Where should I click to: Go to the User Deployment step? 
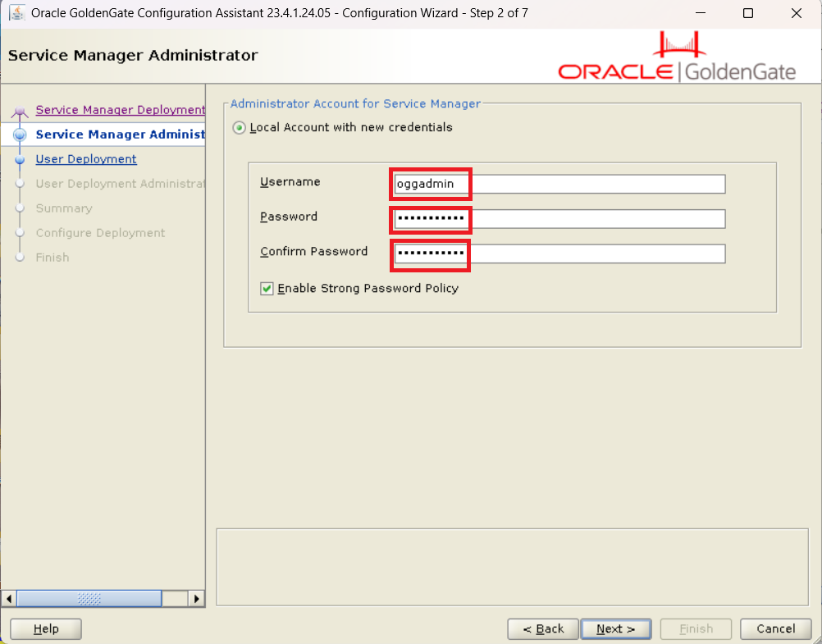pyautogui.click(x=86, y=159)
